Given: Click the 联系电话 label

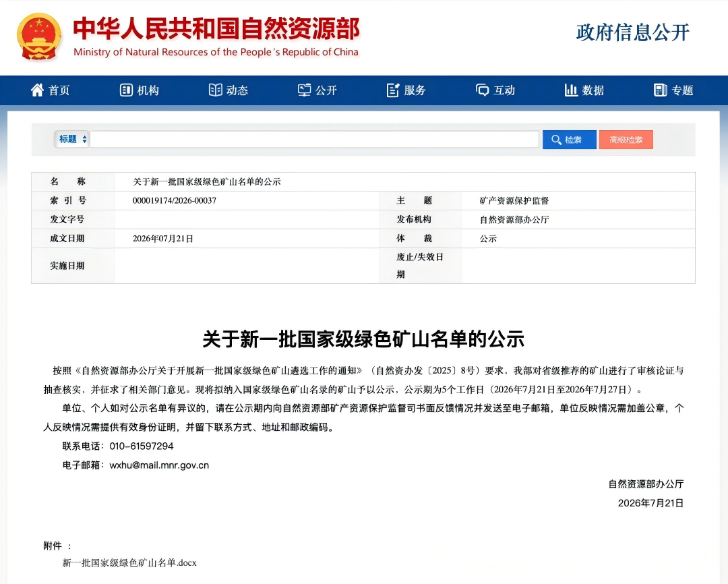Looking at the screenshot, I should (82, 446).
